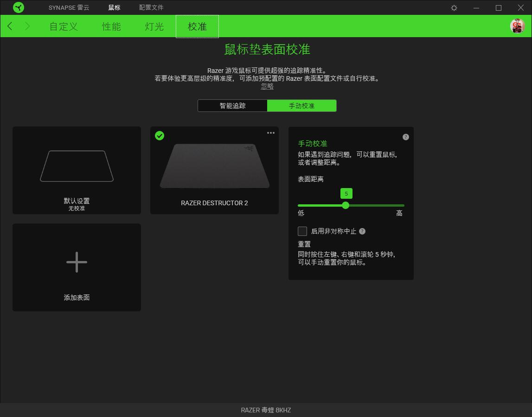532x417 pixels.
Task: Click the plus icon to add a surface
Action: 77,262
